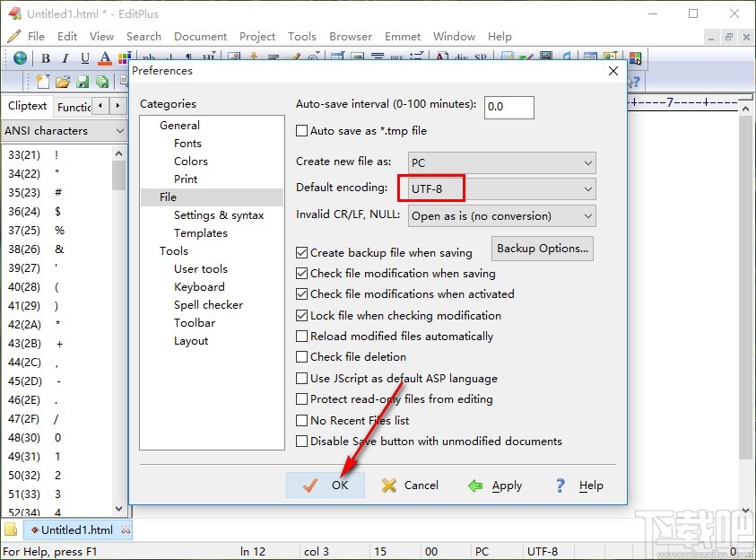
Task: Create a new file with the New icon
Action: point(43,82)
